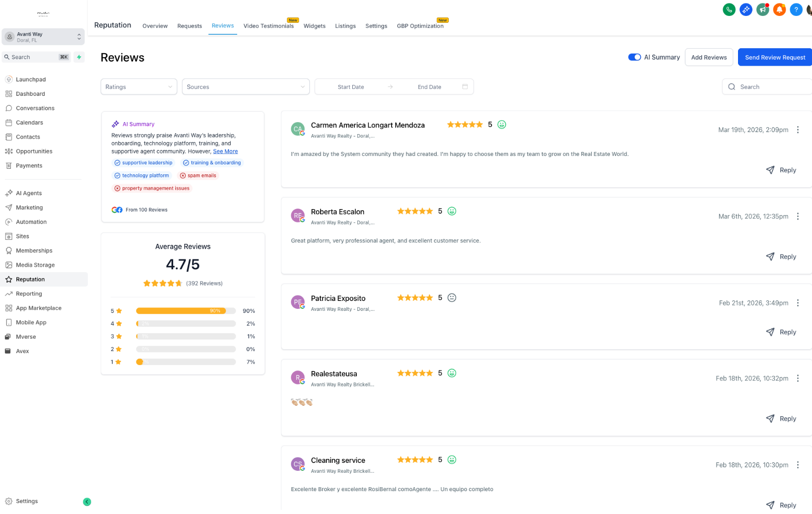
Task: Click the 4-star rating progress bar
Action: pos(186,324)
